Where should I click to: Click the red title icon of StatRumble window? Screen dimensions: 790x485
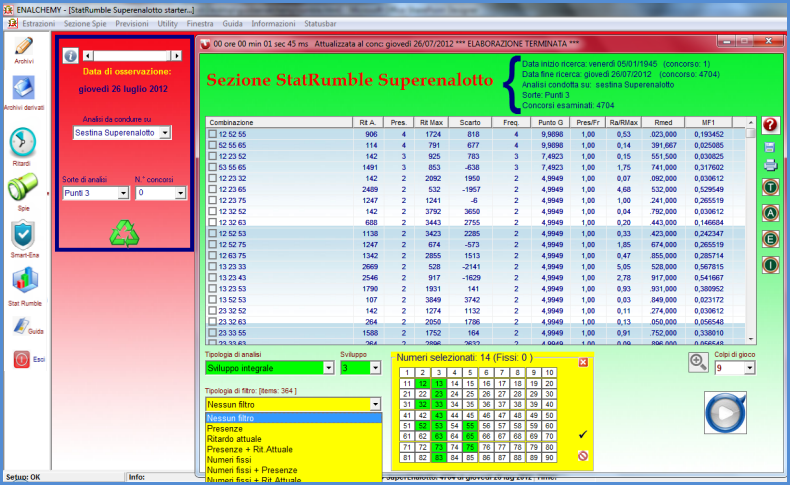coord(205,44)
